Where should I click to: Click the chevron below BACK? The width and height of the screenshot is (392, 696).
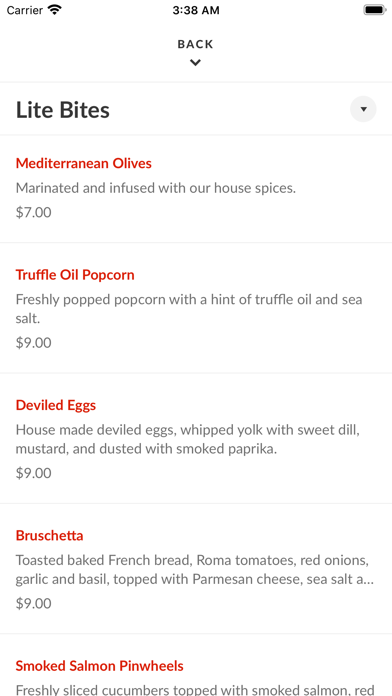coord(195,63)
